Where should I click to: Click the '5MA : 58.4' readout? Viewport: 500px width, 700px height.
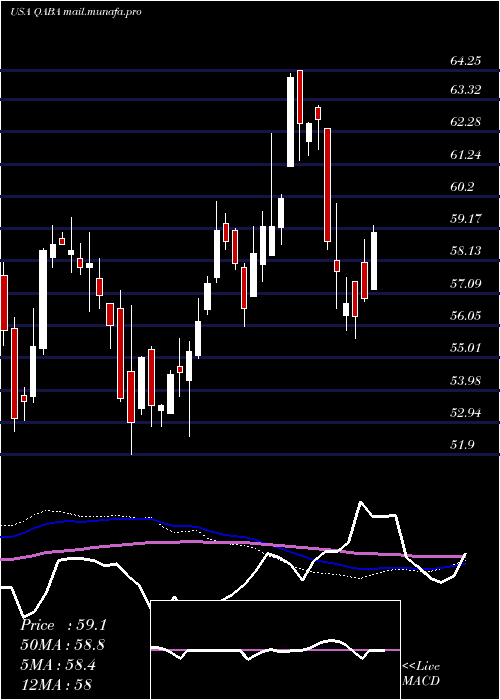(x=58, y=665)
